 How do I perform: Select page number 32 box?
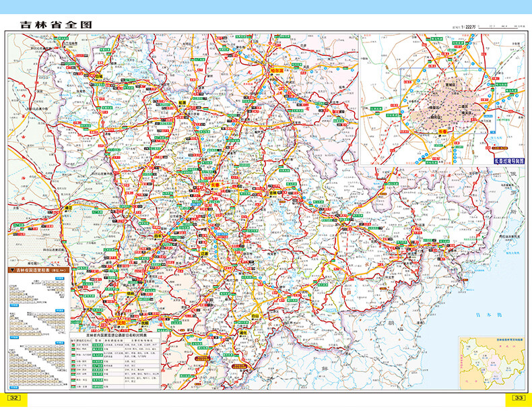point(14,398)
